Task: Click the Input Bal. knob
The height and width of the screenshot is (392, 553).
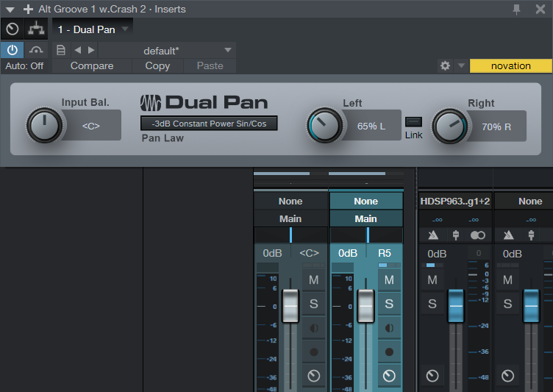Action: tap(44, 125)
